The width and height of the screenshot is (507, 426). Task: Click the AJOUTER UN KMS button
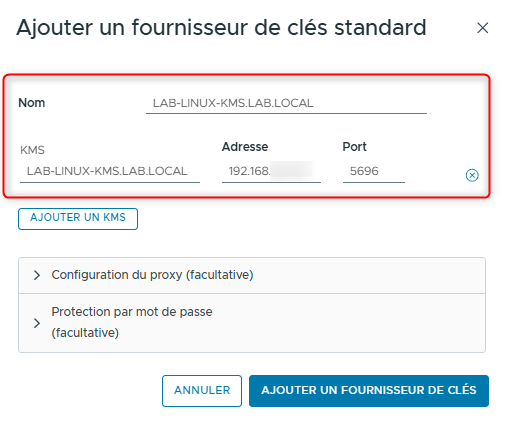[78, 219]
